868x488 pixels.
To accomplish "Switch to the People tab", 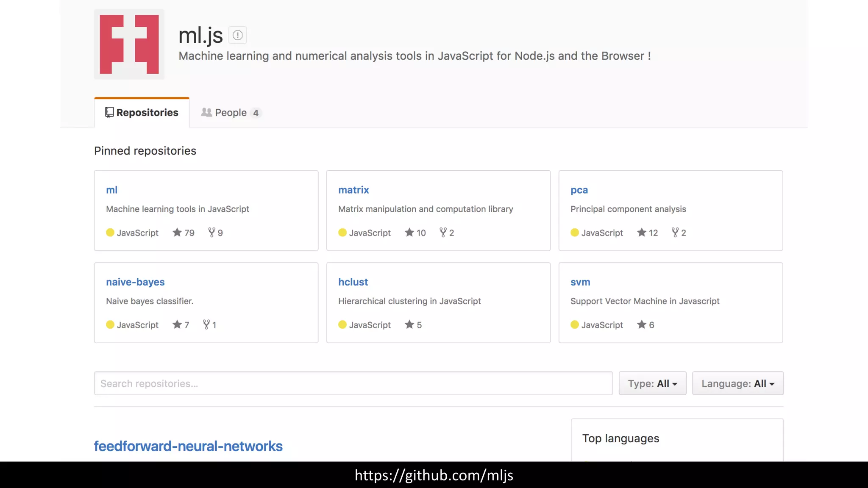I will [x=231, y=113].
